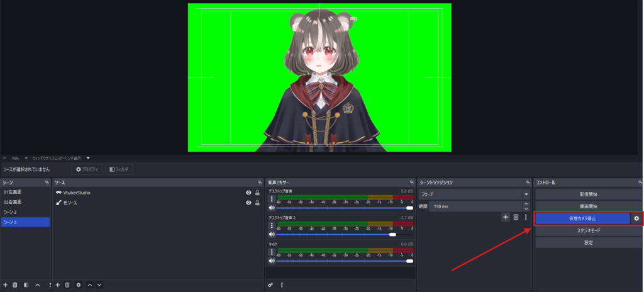
Task: Decrease transition duration with down stepper arrow
Action: [526, 209]
